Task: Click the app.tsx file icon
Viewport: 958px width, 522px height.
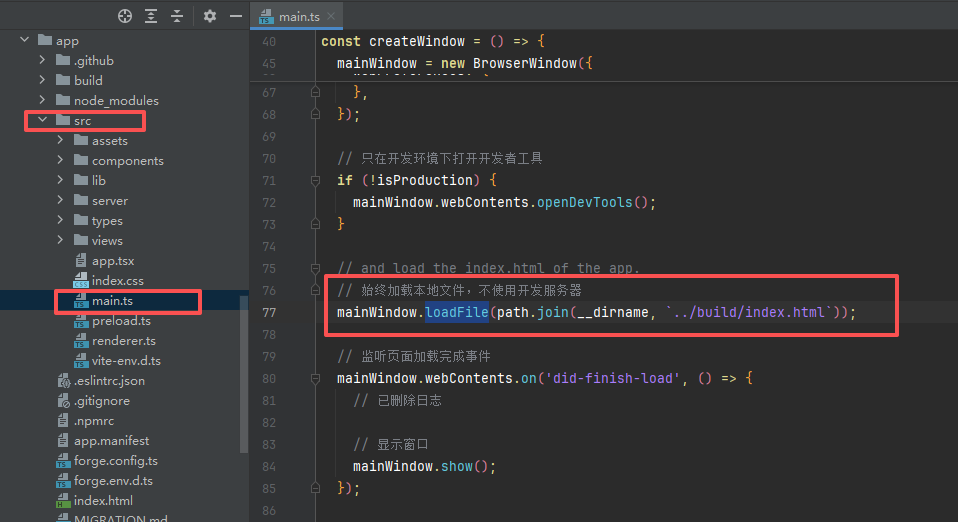Action: click(81, 260)
